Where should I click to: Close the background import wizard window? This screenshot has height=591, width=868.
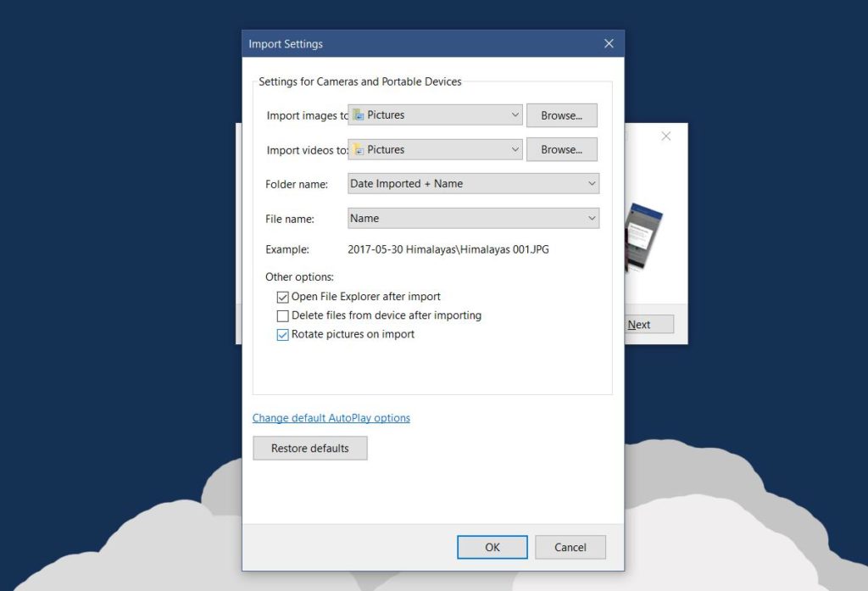[666, 136]
